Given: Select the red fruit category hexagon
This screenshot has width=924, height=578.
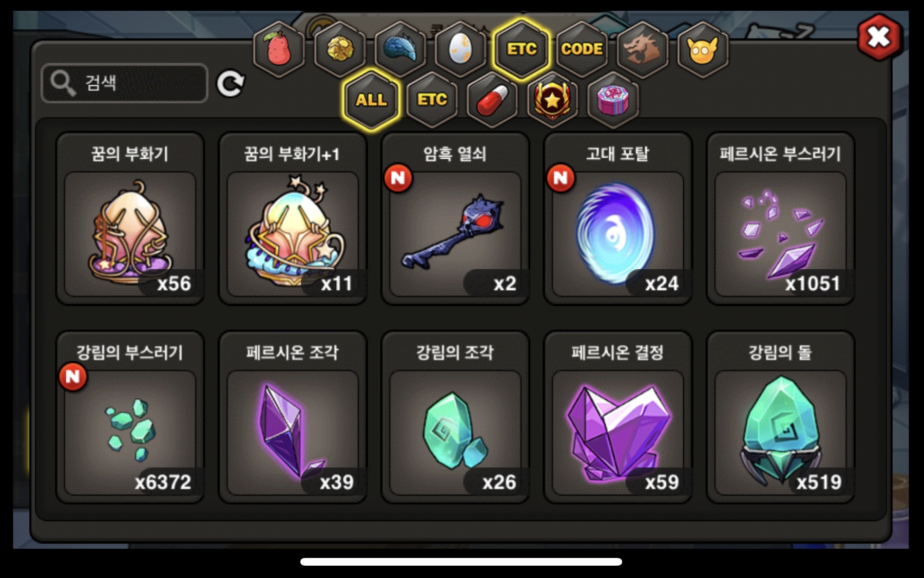Looking at the screenshot, I should (279, 49).
